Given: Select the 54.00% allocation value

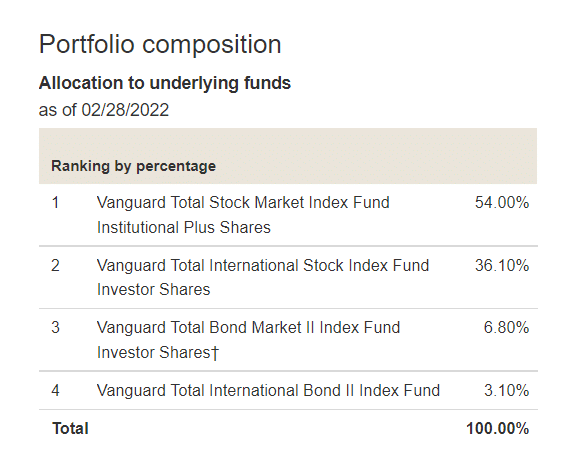Looking at the screenshot, I should pyautogui.click(x=502, y=202).
